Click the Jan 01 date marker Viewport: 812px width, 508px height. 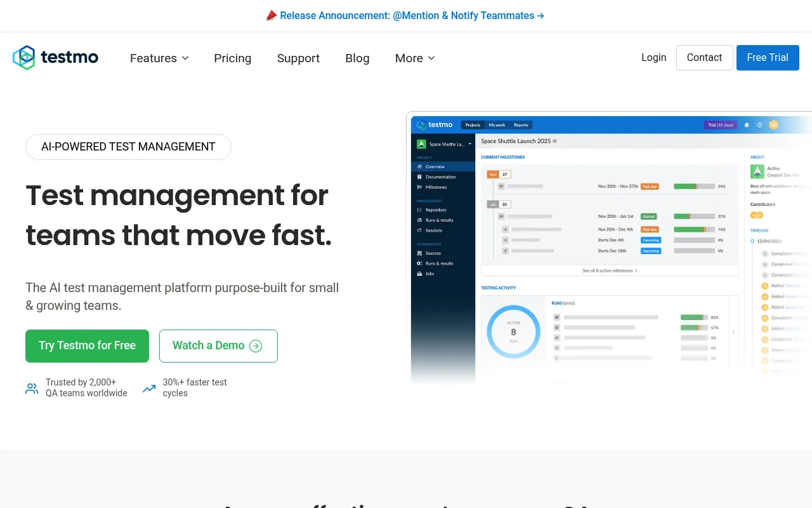tap(499, 204)
